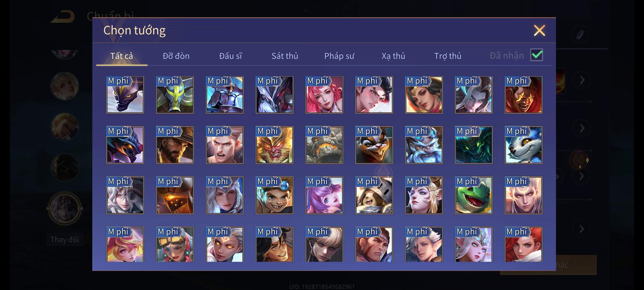This screenshot has height=290, width=644.
Task: Open the Trợ thủ tab
Action: tap(448, 56)
